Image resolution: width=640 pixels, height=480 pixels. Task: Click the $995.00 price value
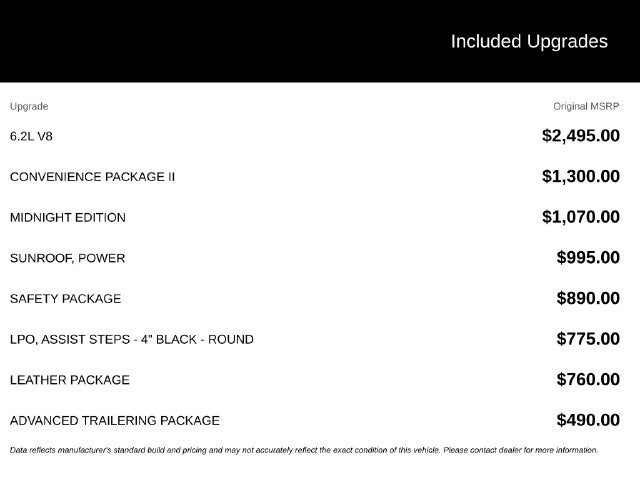click(588, 258)
